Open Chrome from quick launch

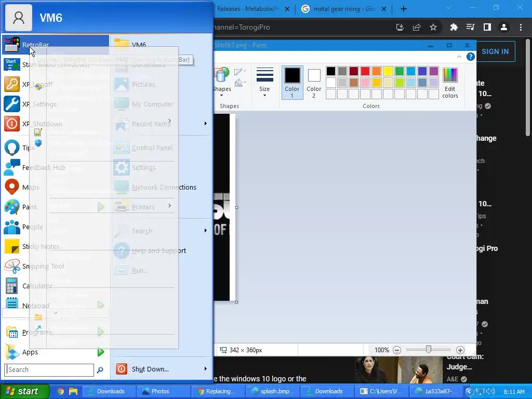pyautogui.click(x=60, y=391)
